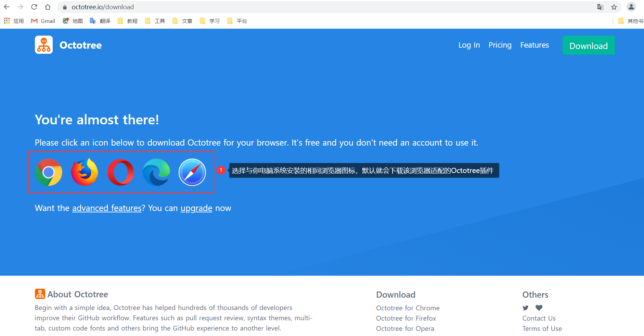Bookmark this page with the star icon
Image resolution: width=644 pixels, height=336 pixels.
tap(614, 7)
